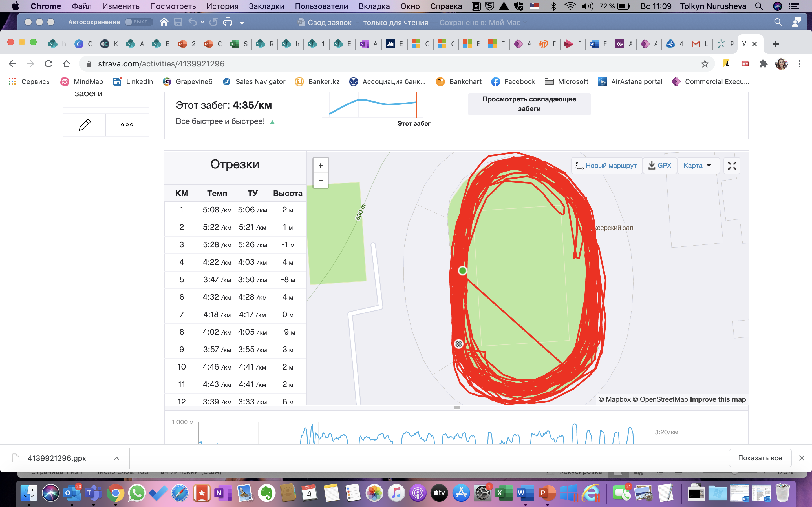Open the История menu
Viewport: 812px width, 507px height.
pos(222,6)
